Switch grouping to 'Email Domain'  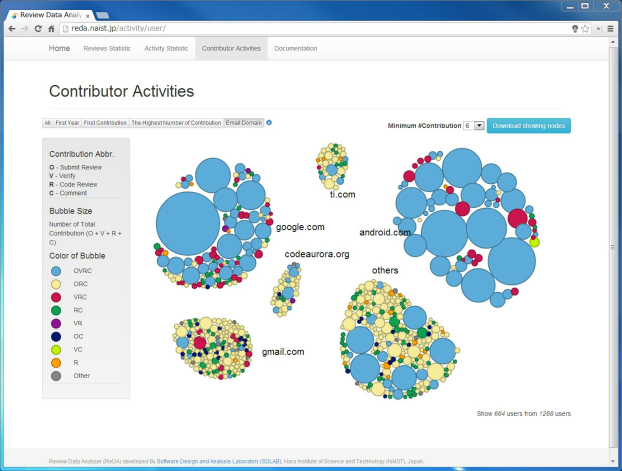pyautogui.click(x=243, y=123)
